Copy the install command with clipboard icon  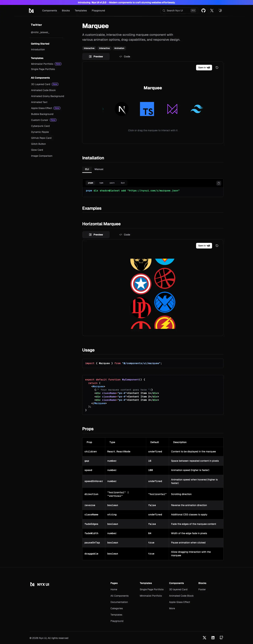coord(219,183)
